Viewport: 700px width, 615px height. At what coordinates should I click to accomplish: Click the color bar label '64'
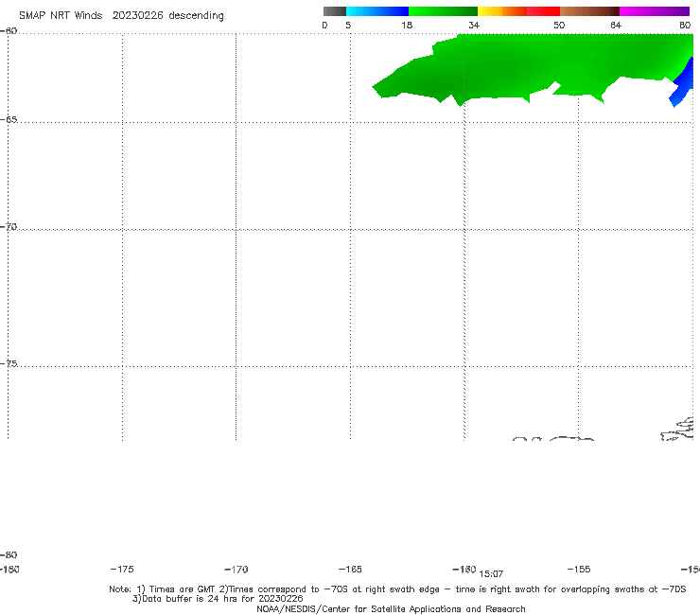point(616,25)
